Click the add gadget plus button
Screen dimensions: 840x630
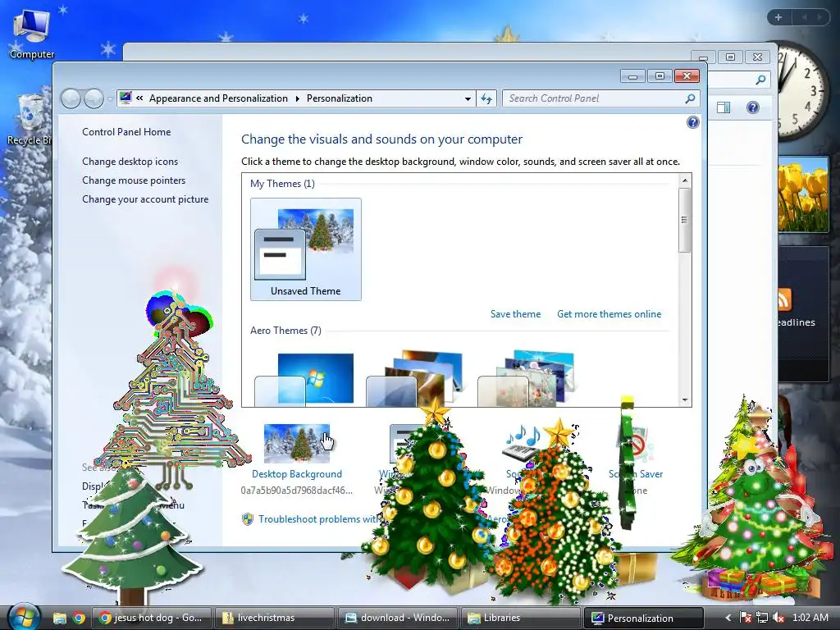779,17
